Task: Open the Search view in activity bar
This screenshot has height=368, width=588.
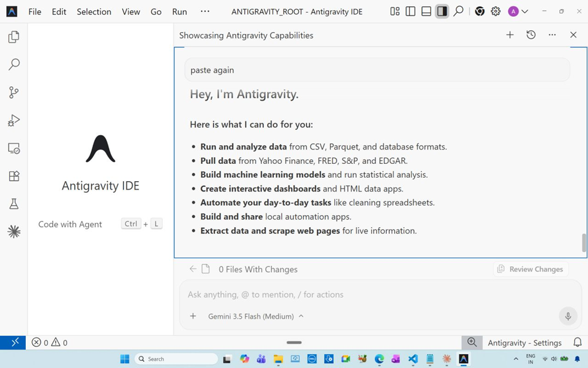Action: 14,64
